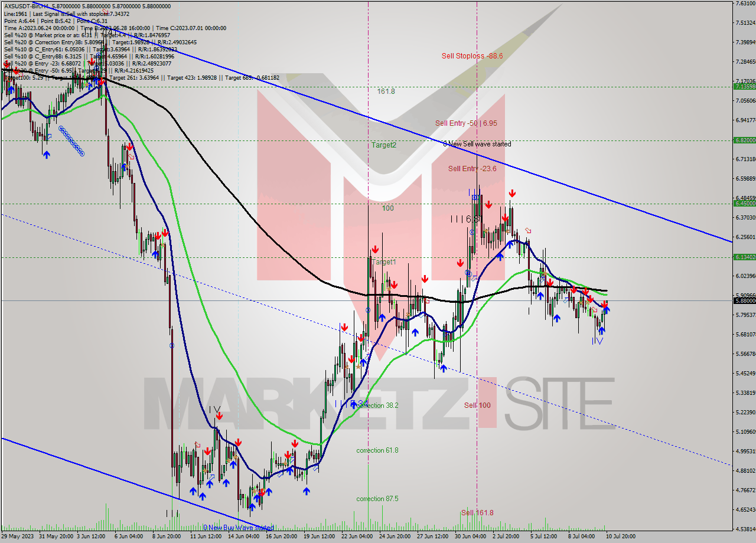Screen dimensions: 756x543
Task: Click the '0 New Sell wave started' text
Action: (x=477, y=144)
